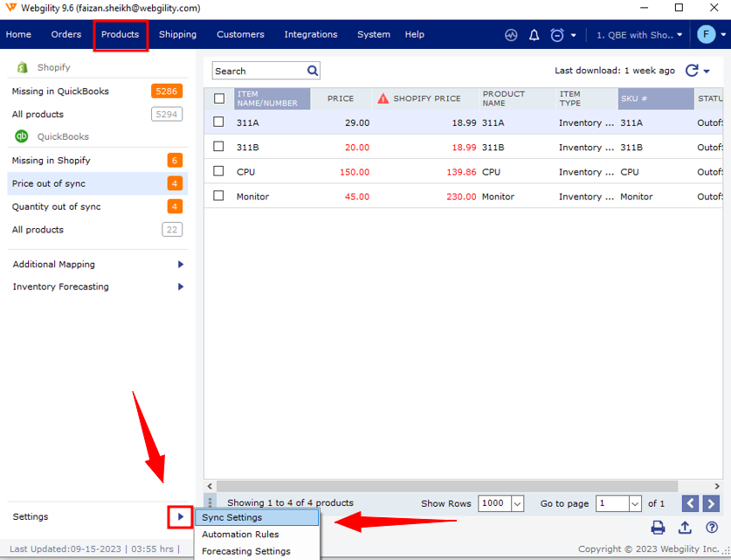Select Sync Settings from the popup menu
The width and height of the screenshot is (731, 560).
click(257, 517)
